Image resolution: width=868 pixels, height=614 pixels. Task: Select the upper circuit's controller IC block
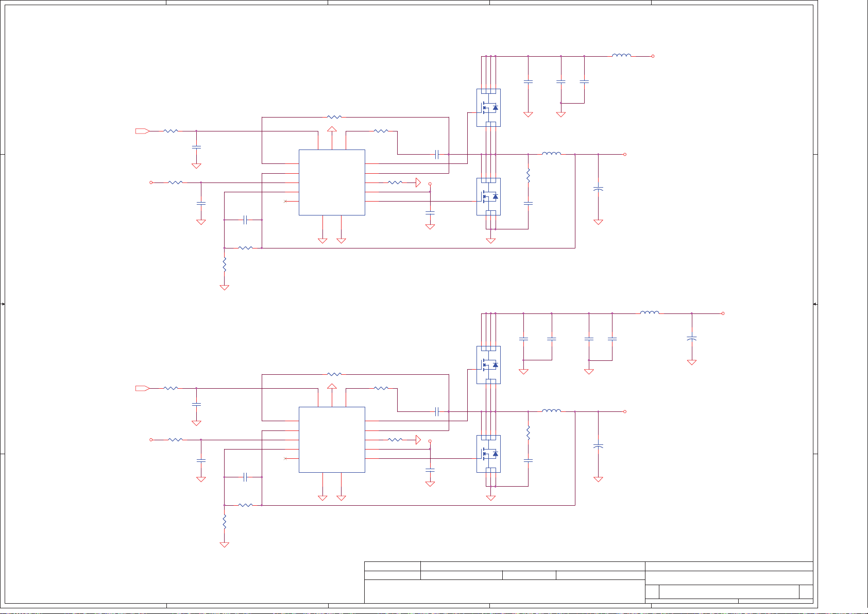tap(332, 182)
